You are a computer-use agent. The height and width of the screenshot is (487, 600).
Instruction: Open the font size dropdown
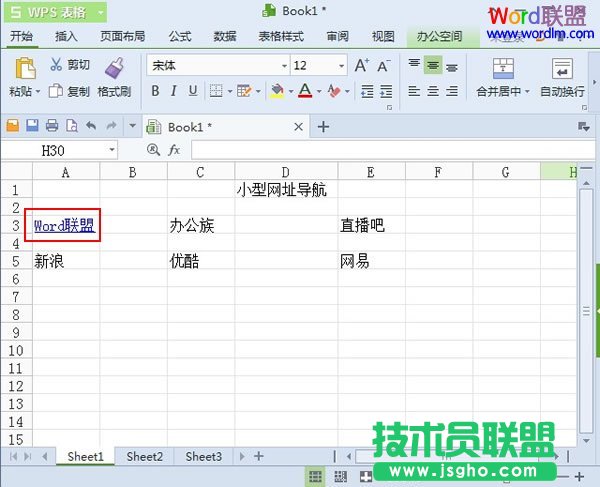click(341, 66)
